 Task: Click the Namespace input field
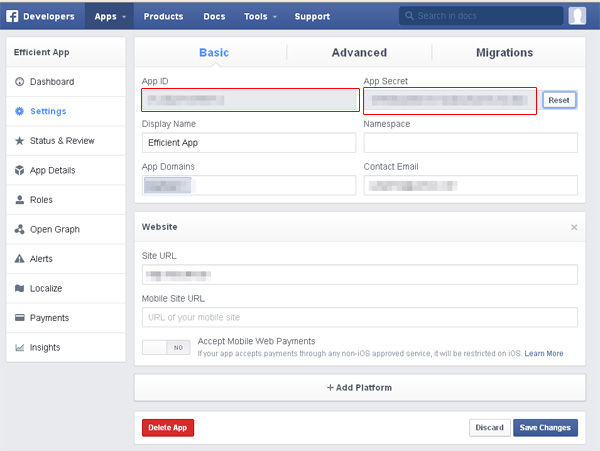pyautogui.click(x=470, y=143)
